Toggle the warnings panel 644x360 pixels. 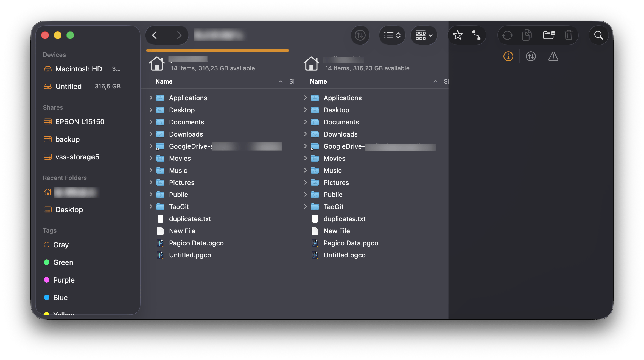coord(553,57)
